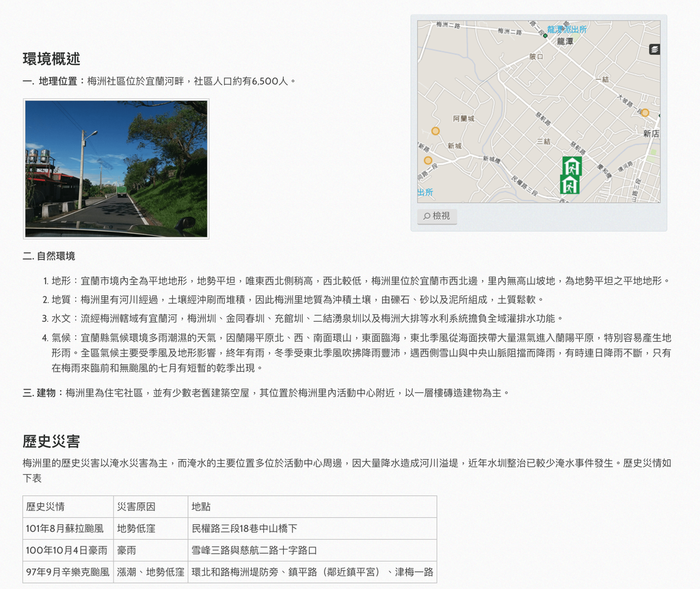Click the 龍潭派出所 label on map
Image resolution: width=700 pixels, height=589 pixels.
[567, 29]
